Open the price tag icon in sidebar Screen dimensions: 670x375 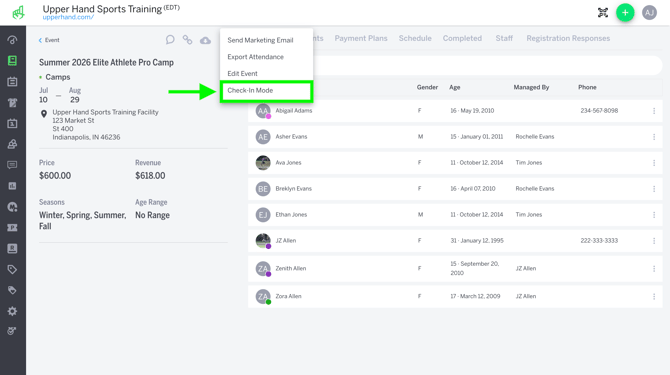tap(12, 269)
